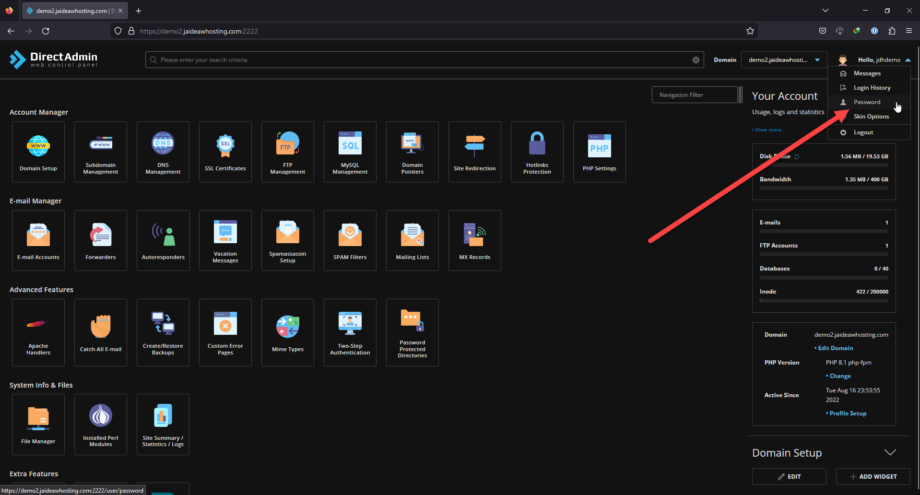Screen dimensions: 920x495
Task: Focus the main search criteria field
Action: [x=425, y=60]
